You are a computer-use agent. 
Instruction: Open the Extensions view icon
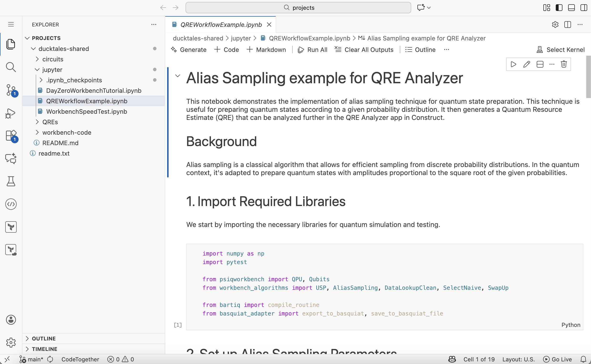click(11, 136)
